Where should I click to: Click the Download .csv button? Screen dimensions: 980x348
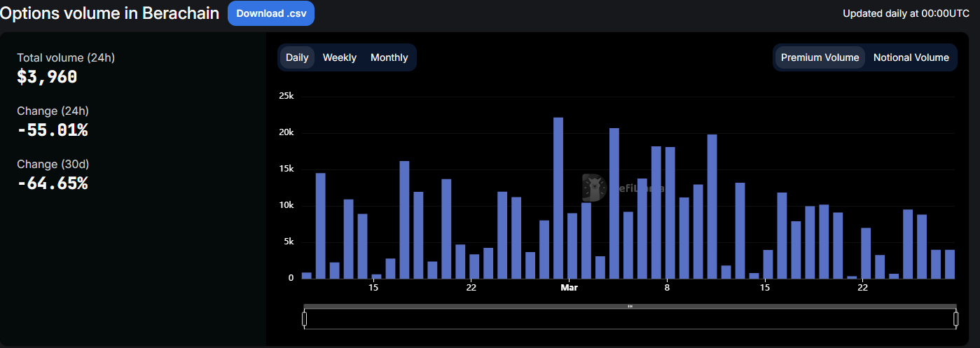click(270, 13)
